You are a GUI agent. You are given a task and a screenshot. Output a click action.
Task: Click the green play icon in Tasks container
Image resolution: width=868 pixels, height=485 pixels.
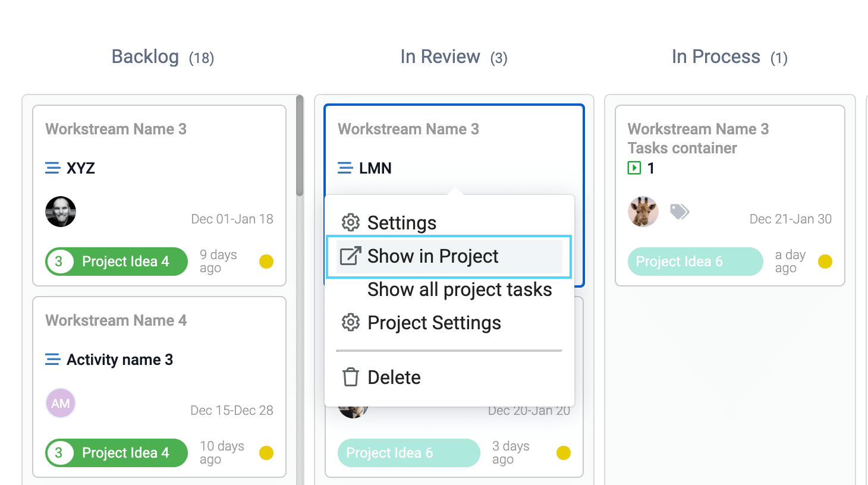click(x=634, y=168)
